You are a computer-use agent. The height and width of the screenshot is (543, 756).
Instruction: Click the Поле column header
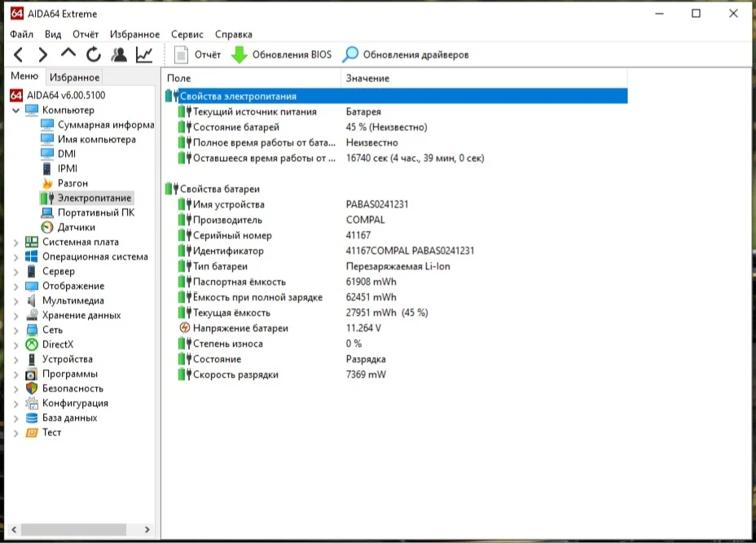pos(252,78)
